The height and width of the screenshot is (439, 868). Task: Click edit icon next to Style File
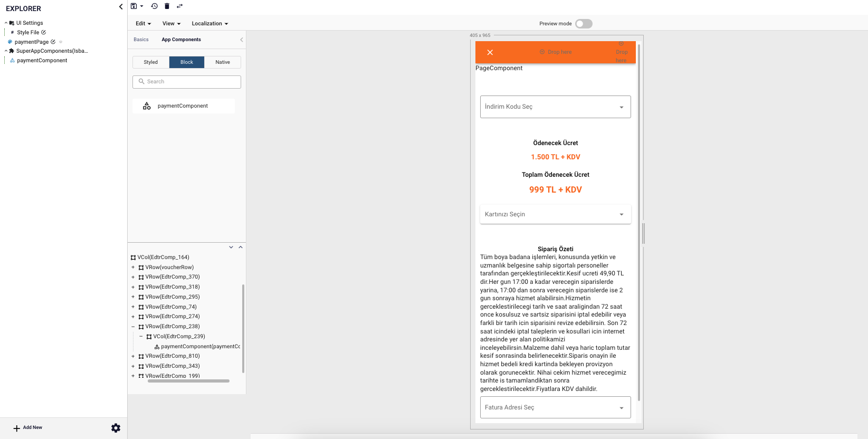pos(44,32)
